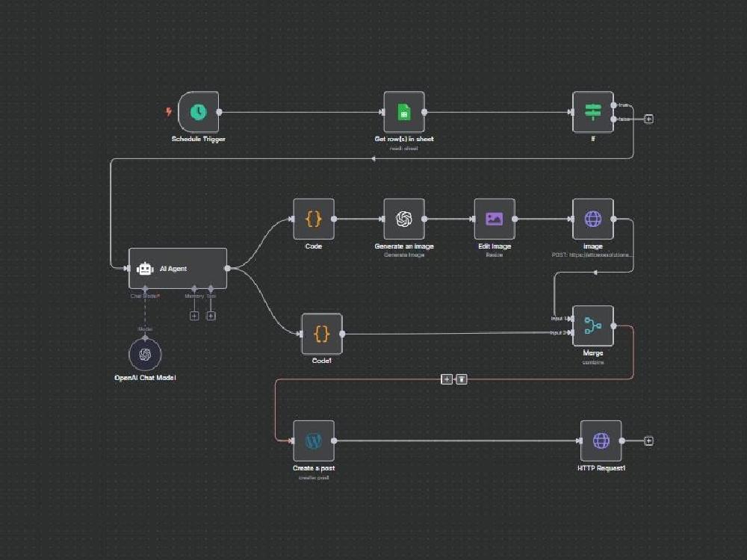Viewport: 747px width, 560px height.
Task: Click the 'Generate an image' label
Action: coord(404,246)
